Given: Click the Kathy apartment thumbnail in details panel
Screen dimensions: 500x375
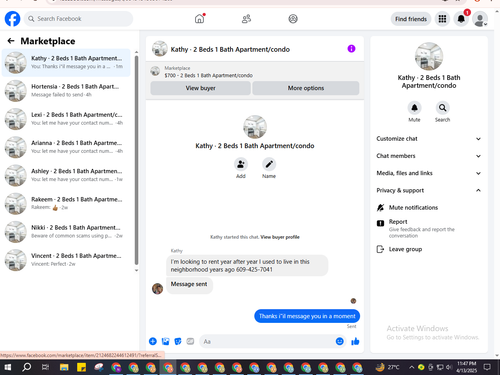Looking at the screenshot, I should pos(429,56).
